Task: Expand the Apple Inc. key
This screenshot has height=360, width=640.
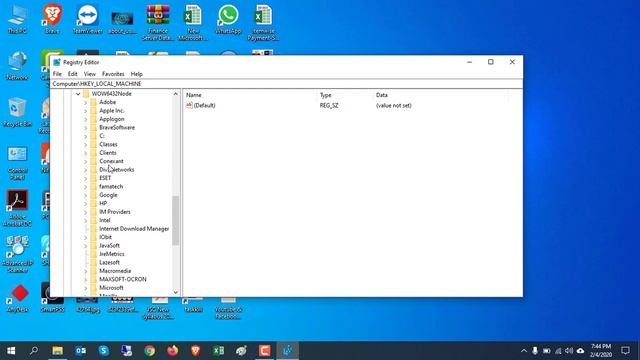Action: (86, 111)
